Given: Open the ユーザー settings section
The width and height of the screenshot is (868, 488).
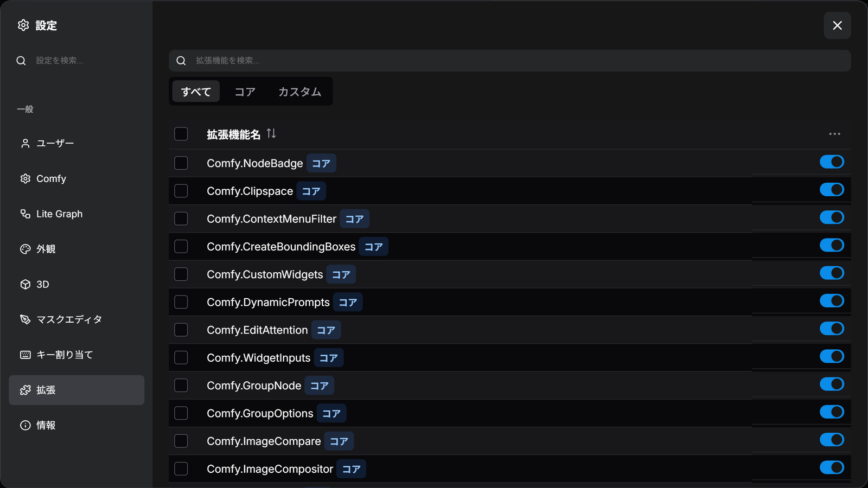Looking at the screenshot, I should 76,143.
